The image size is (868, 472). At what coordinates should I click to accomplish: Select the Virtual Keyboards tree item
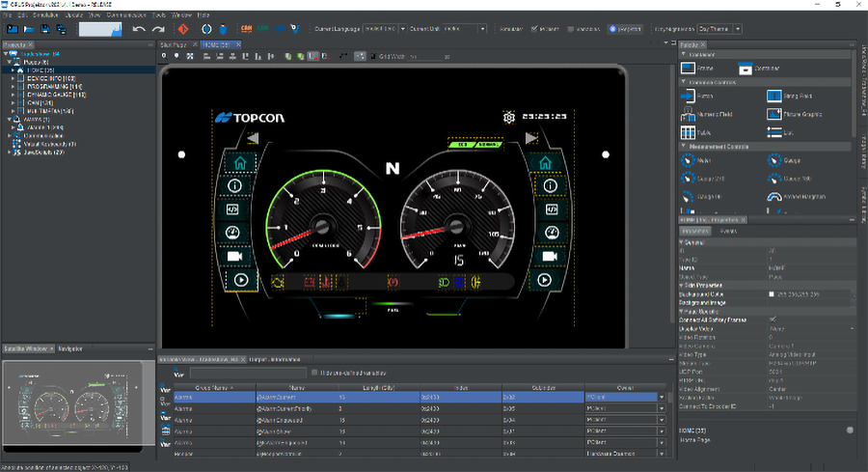tap(50, 144)
